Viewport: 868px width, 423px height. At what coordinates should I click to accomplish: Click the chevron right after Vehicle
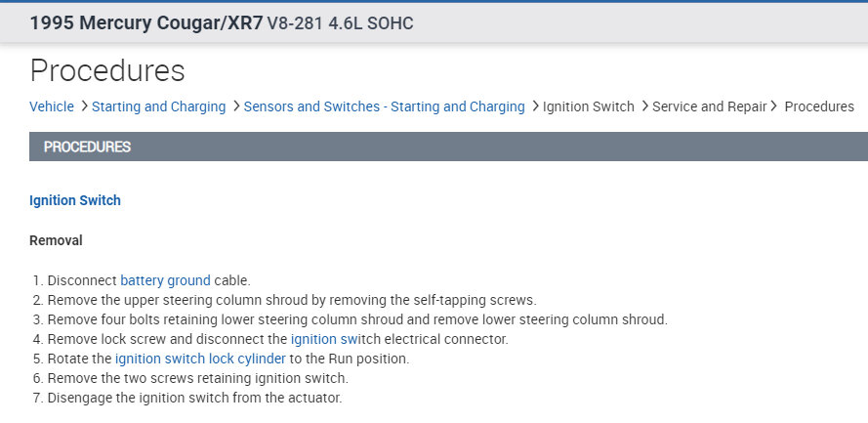[x=84, y=106]
